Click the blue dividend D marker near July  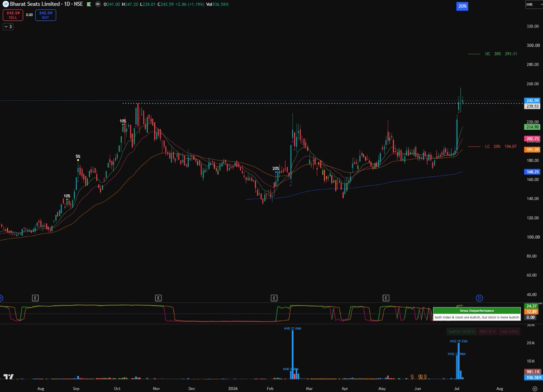tap(479, 298)
